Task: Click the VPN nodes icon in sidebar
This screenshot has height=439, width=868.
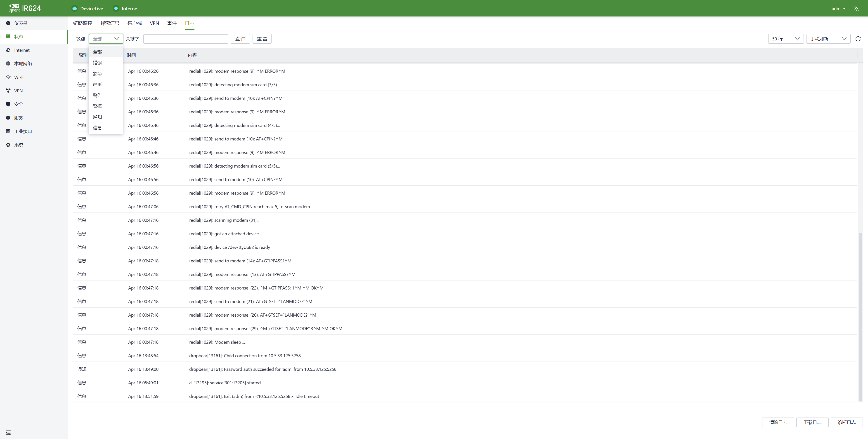Action: 8,91
